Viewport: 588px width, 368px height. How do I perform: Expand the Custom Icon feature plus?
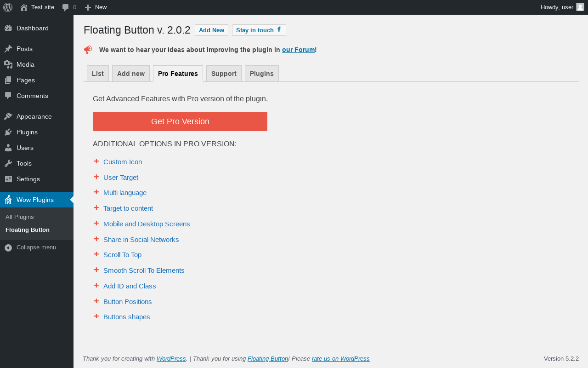click(96, 161)
